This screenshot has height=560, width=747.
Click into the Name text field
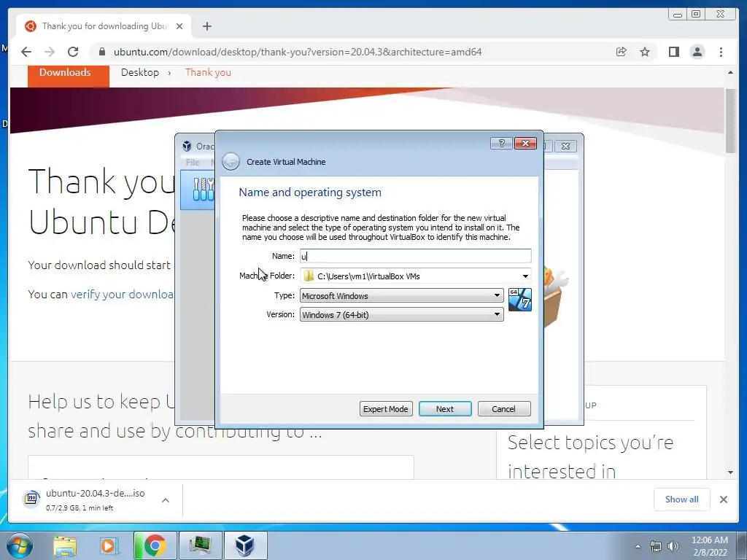click(x=415, y=256)
